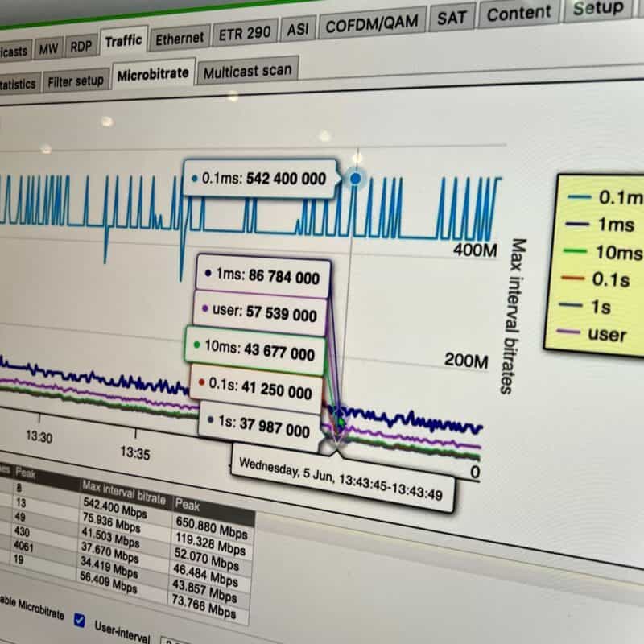644x644 pixels.
Task: Click the user: 57 539 000 tooltip
Action: coord(260,313)
